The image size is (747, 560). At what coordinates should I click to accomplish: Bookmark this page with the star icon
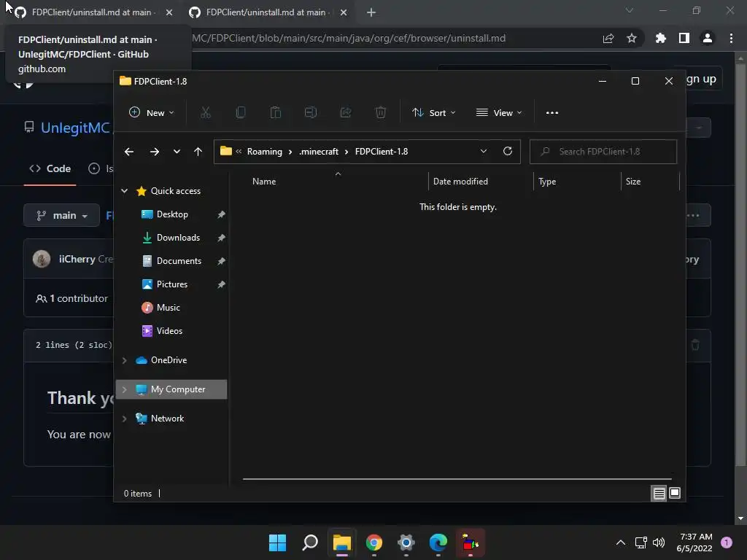632,38
